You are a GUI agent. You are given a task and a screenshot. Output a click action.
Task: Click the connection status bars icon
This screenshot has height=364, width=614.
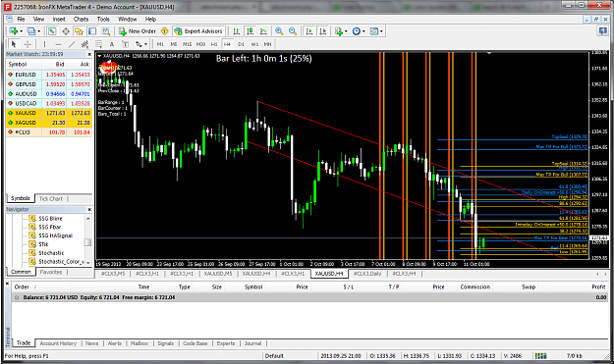(x=540, y=356)
